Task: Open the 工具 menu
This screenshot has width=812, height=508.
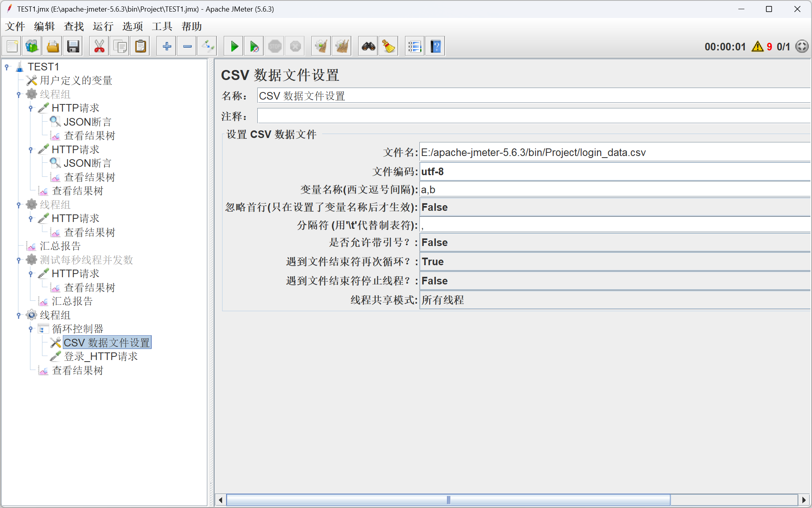Action: click(x=162, y=26)
